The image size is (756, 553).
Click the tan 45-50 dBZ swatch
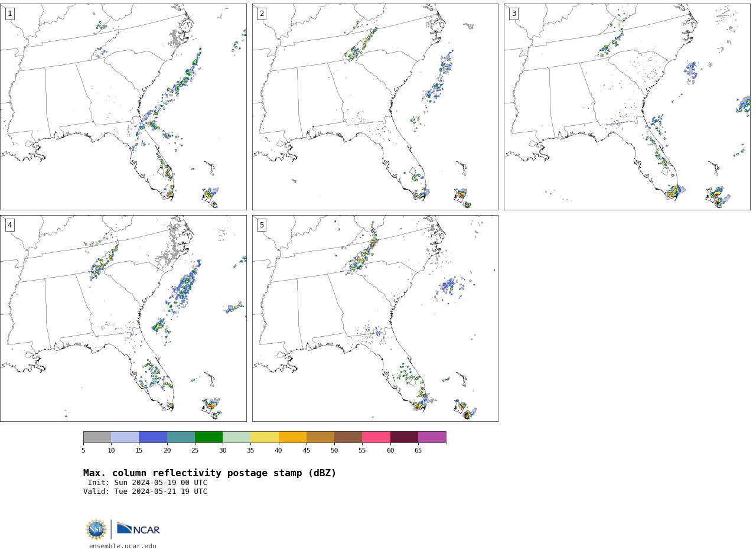(320, 437)
